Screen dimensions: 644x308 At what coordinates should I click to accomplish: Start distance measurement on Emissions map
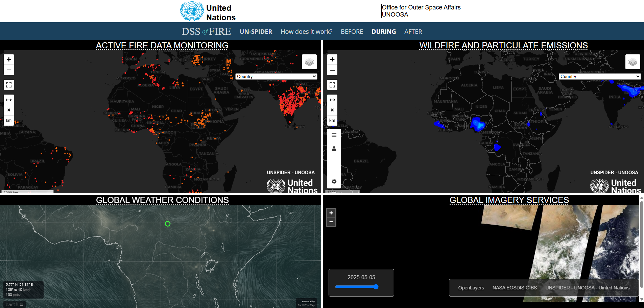[x=332, y=100]
